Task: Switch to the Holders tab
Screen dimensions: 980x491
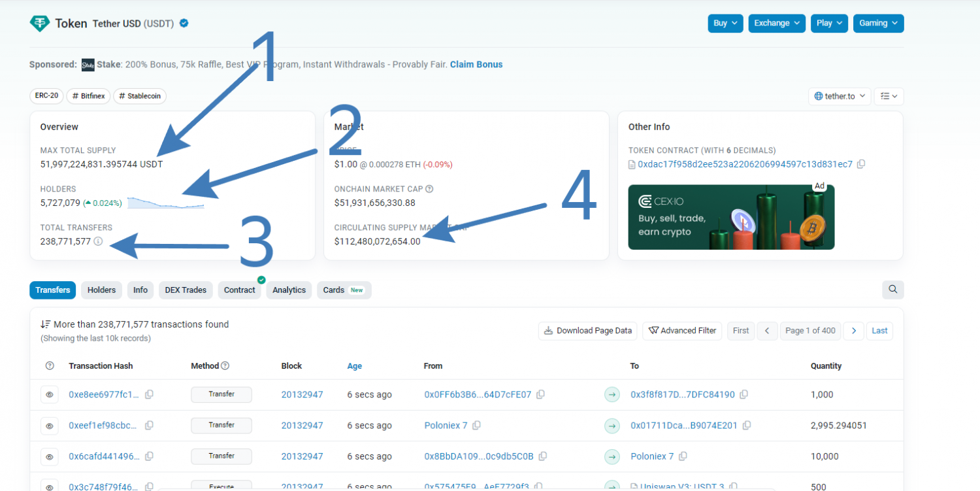Action: pyautogui.click(x=101, y=290)
